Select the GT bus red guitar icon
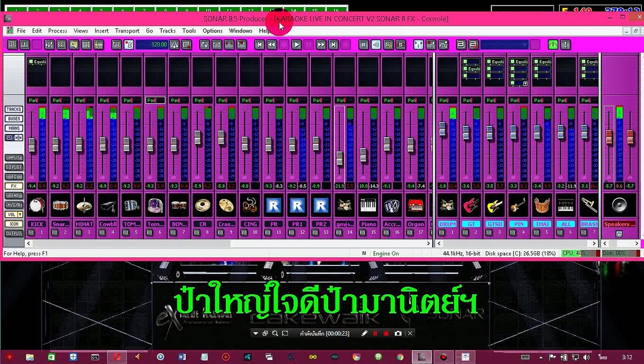This screenshot has height=364, width=644. click(471, 205)
